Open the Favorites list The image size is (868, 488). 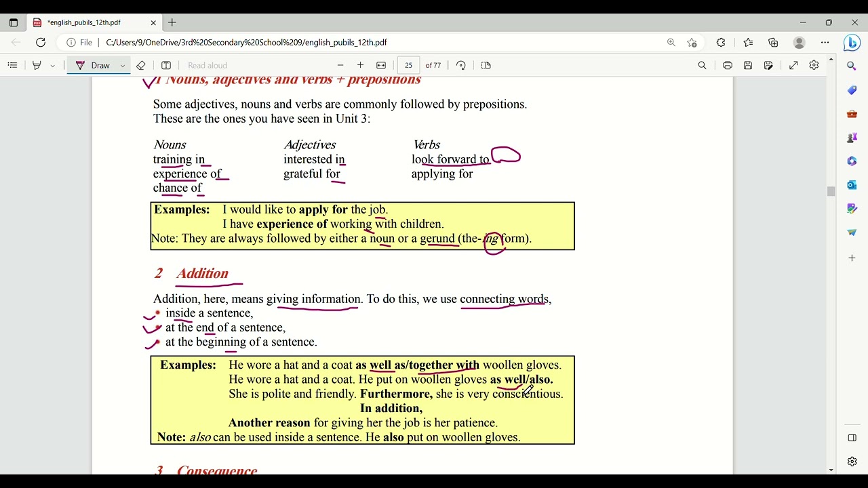click(x=748, y=42)
